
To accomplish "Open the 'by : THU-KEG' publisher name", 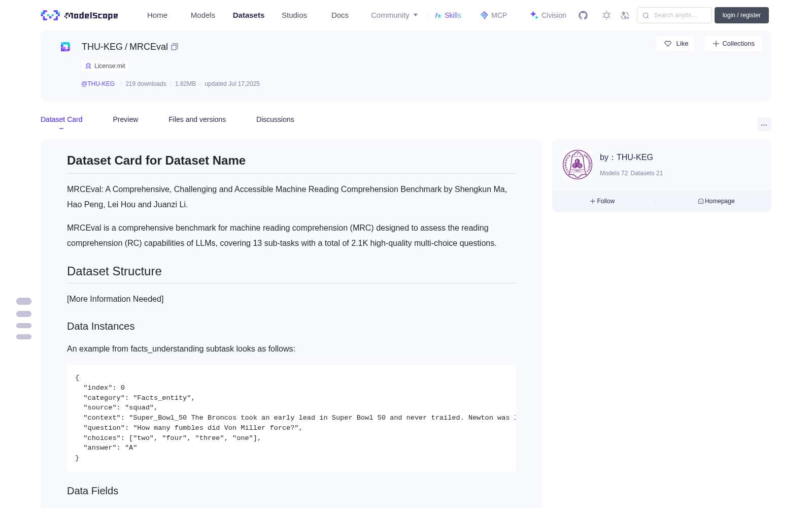I will tap(626, 157).
